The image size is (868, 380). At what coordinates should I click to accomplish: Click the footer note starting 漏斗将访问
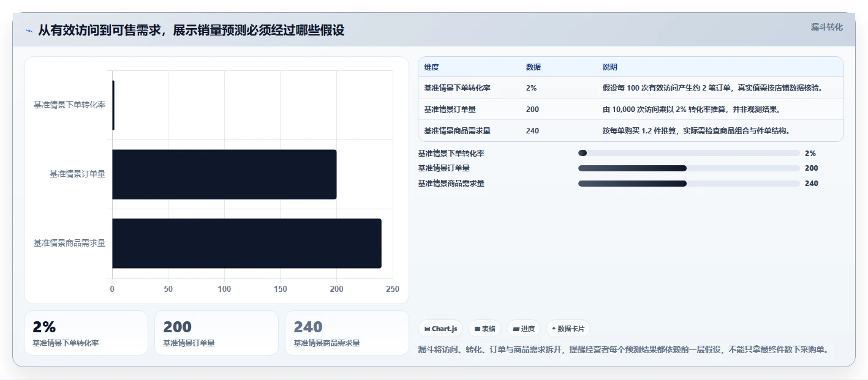(x=624, y=350)
